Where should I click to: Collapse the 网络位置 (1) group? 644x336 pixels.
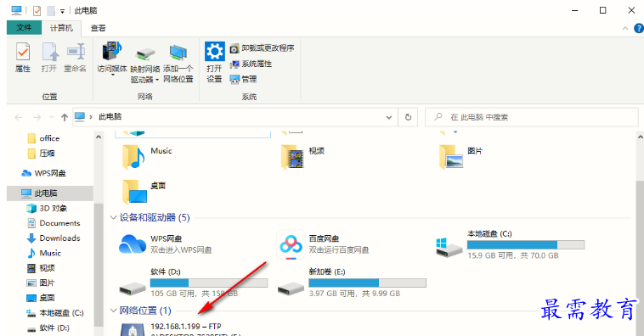[x=113, y=311]
